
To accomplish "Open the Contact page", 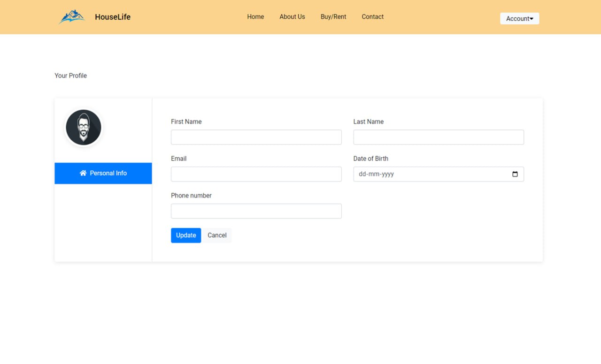I will coord(372,16).
